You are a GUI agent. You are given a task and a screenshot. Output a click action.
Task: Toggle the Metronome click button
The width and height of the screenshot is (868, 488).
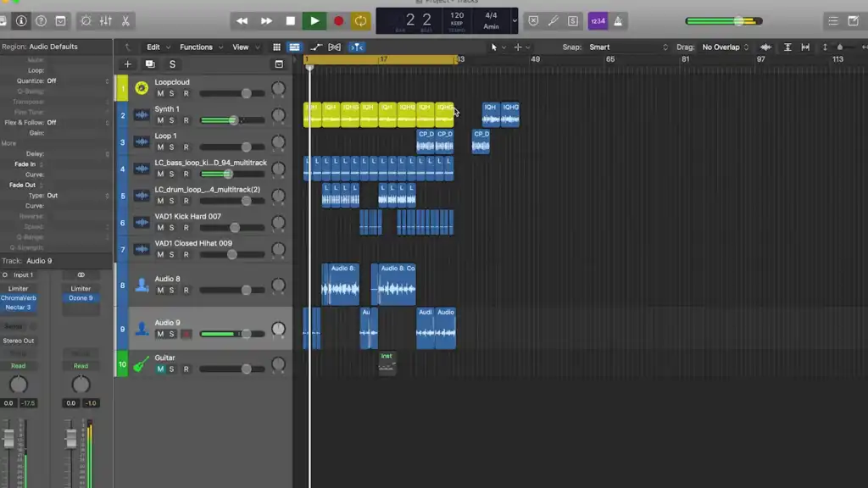[x=618, y=21]
